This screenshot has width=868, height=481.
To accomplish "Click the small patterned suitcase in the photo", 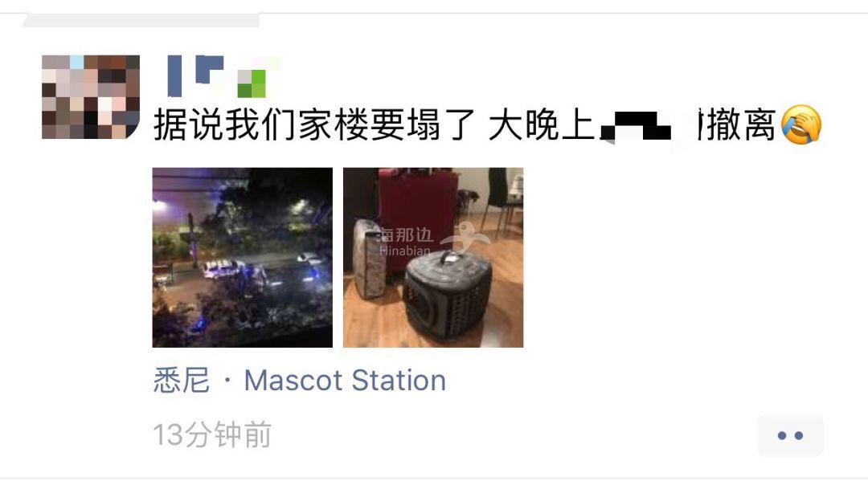I will pos(370,260).
